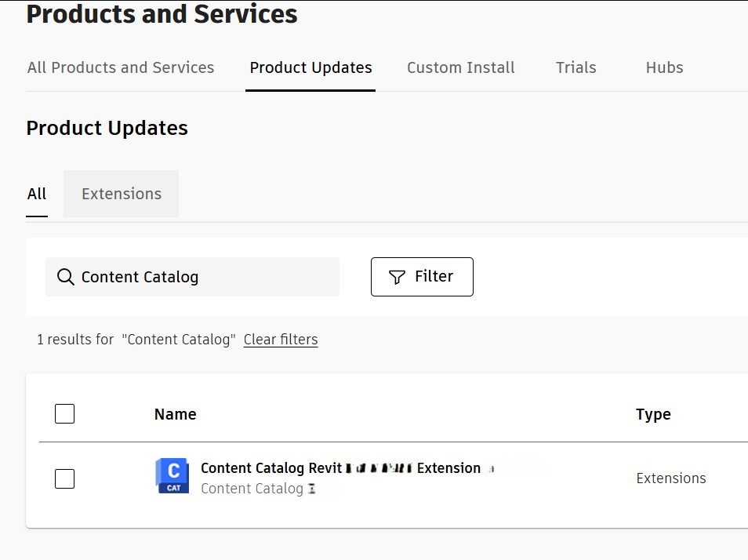The width and height of the screenshot is (748, 560).
Task: Click the Content Catalog CAT product icon
Action: click(172, 475)
